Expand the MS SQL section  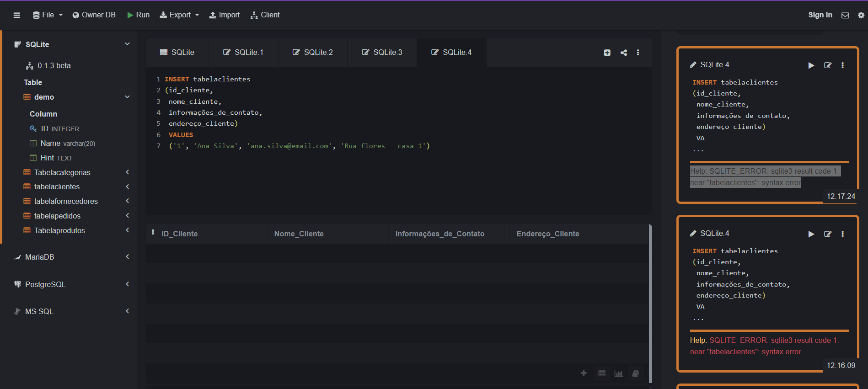(127, 311)
